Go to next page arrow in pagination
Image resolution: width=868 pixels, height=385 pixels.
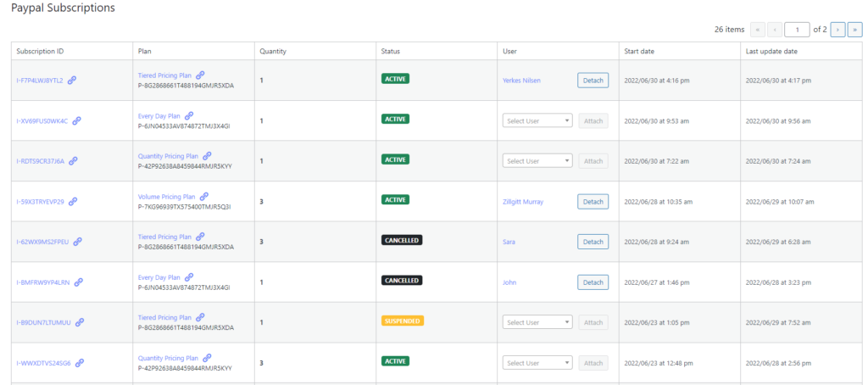click(838, 30)
